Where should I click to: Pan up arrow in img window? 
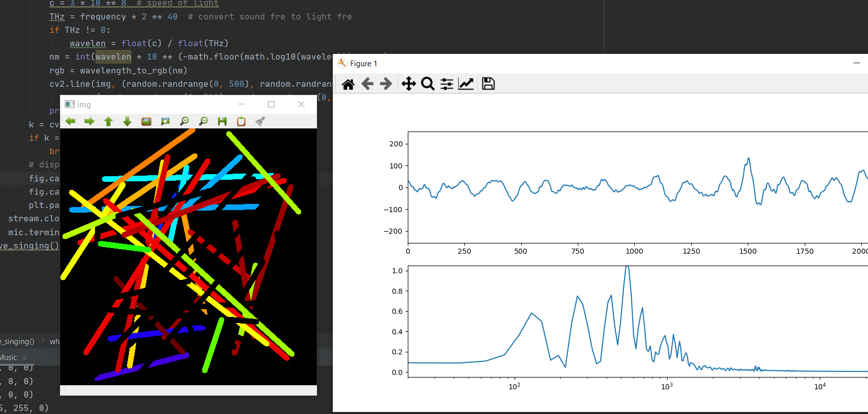pyautogui.click(x=108, y=121)
